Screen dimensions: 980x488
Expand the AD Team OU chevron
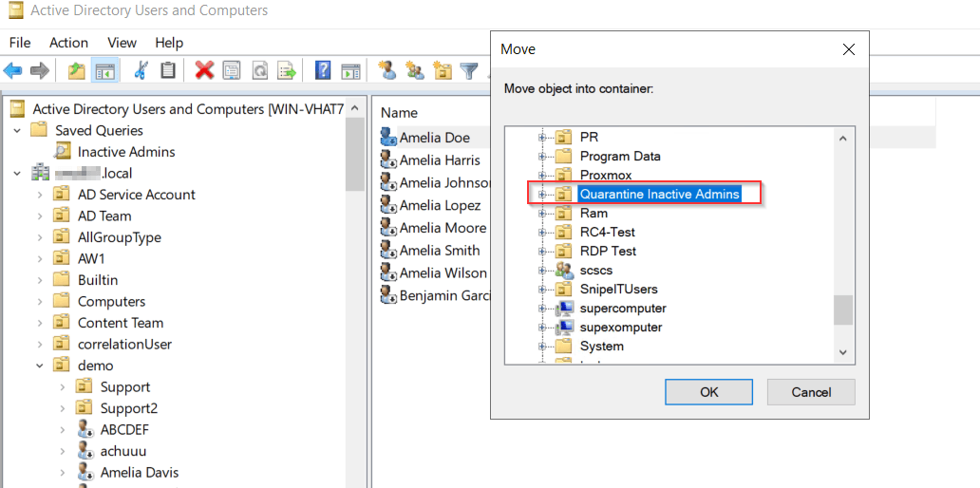40,216
